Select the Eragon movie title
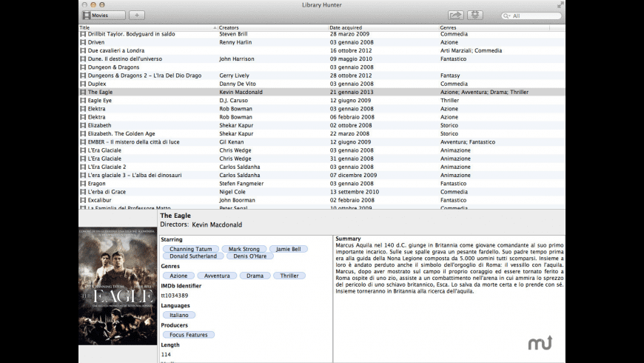Screen dimensions: 644x363 point(96,183)
